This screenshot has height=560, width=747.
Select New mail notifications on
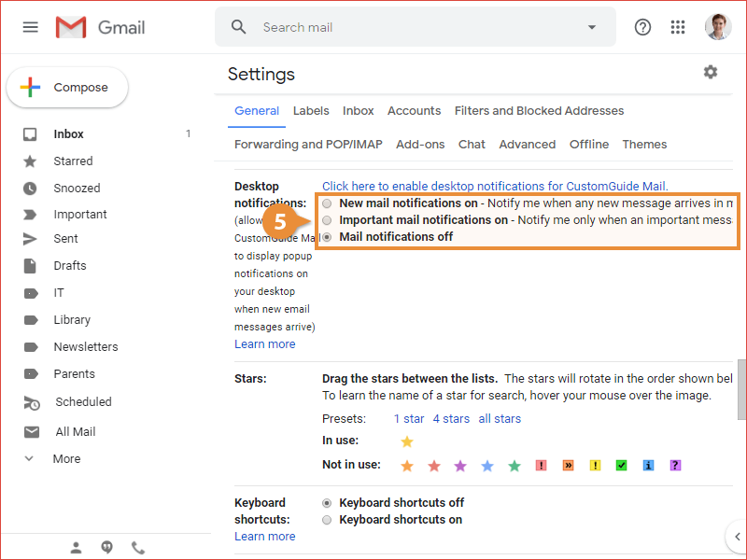(327, 203)
